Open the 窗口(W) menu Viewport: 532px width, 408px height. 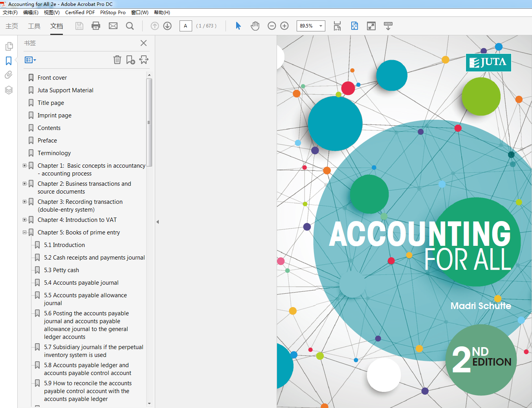[x=139, y=13]
